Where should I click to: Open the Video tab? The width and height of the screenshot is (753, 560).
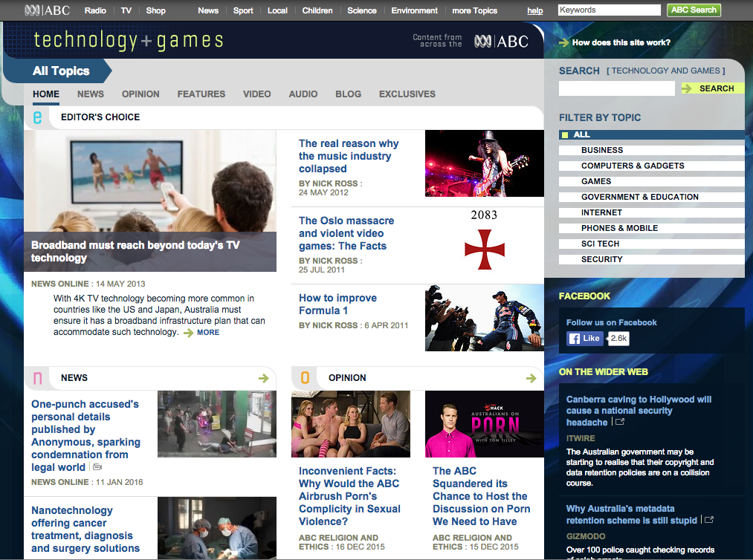coord(256,94)
